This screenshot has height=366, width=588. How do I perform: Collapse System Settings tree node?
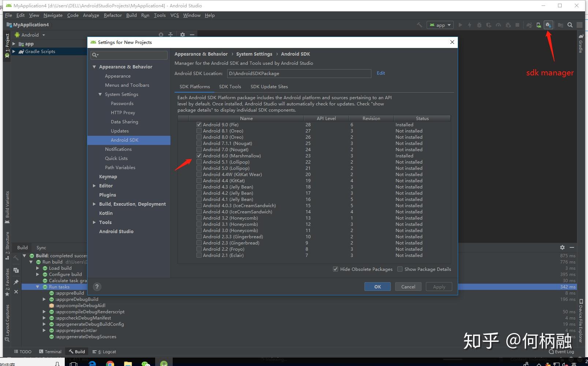pyautogui.click(x=100, y=94)
